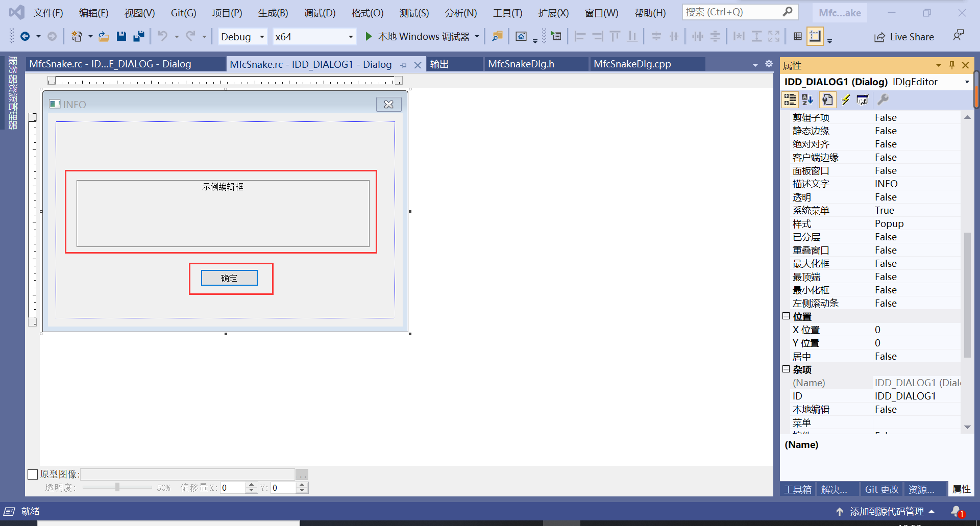The image size is (980, 526).
Task: Open the feedback icon at top right
Action: coord(959,36)
